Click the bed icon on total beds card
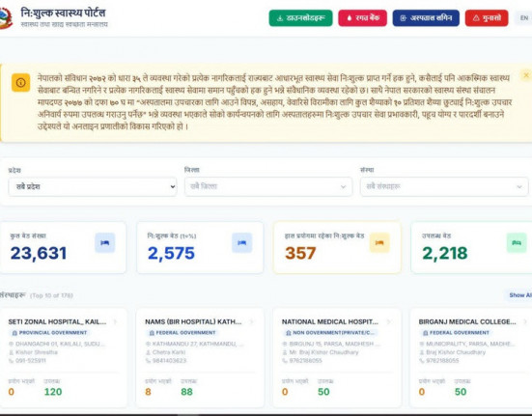Screen dimensions: 532x416 coord(105,243)
